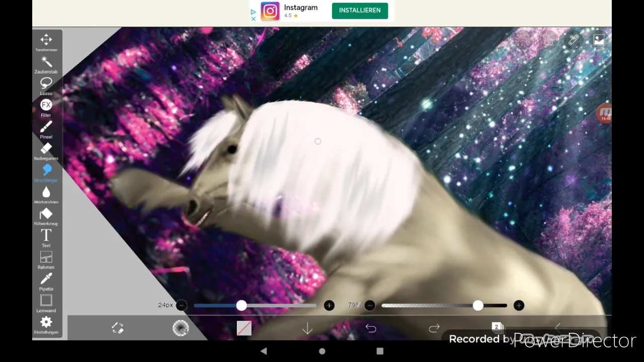Open the layers panel showing 2
The width and height of the screenshot is (644, 362).
tap(497, 327)
